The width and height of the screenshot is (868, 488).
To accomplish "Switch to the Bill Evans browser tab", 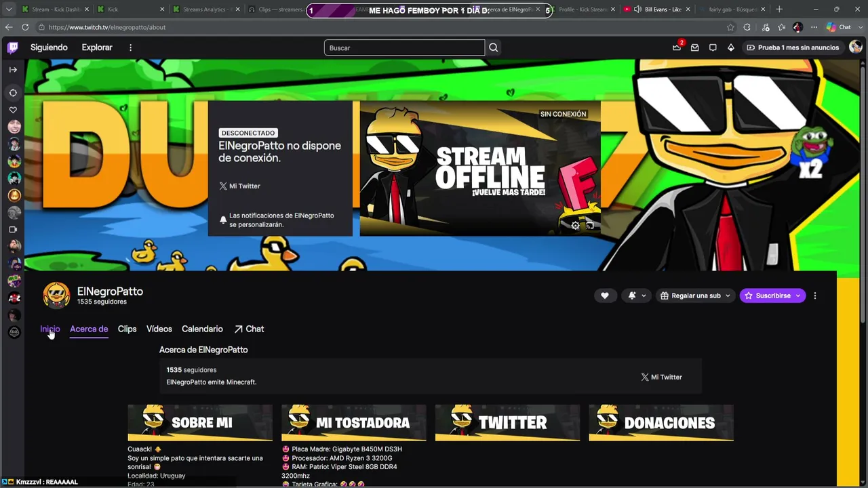I will [656, 9].
